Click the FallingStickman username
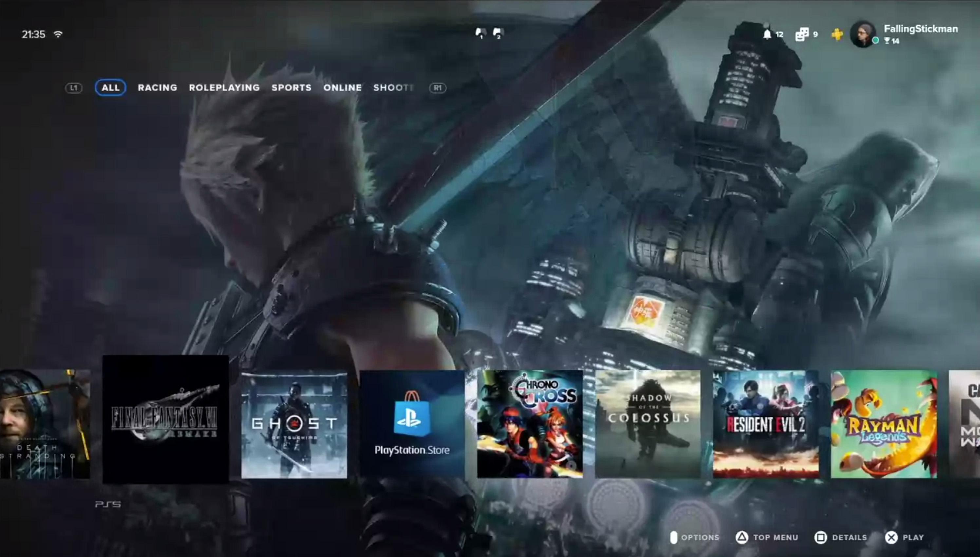980x557 pixels. click(921, 29)
